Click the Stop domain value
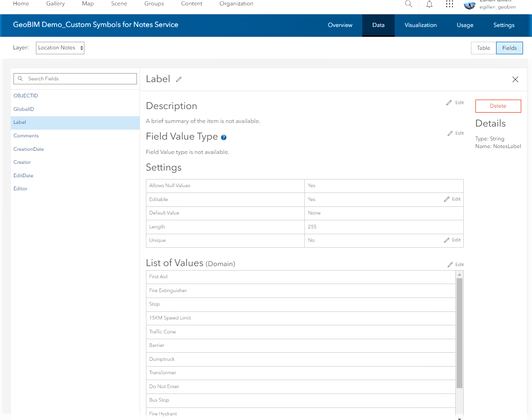 tap(301, 304)
